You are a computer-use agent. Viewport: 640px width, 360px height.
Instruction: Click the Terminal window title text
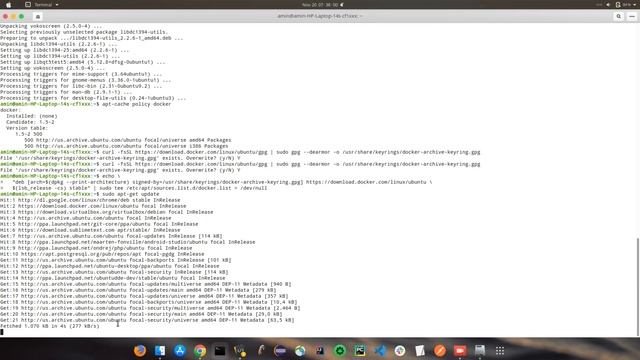coord(320,16)
